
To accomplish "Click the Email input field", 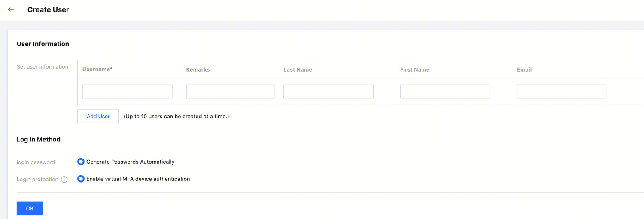I will [x=562, y=91].
